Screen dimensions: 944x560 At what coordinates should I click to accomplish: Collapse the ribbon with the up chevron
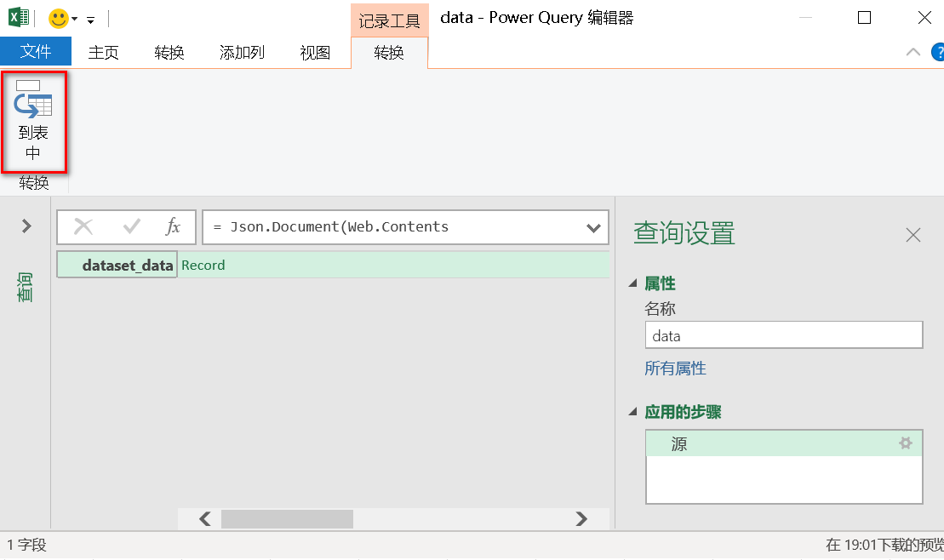(913, 53)
